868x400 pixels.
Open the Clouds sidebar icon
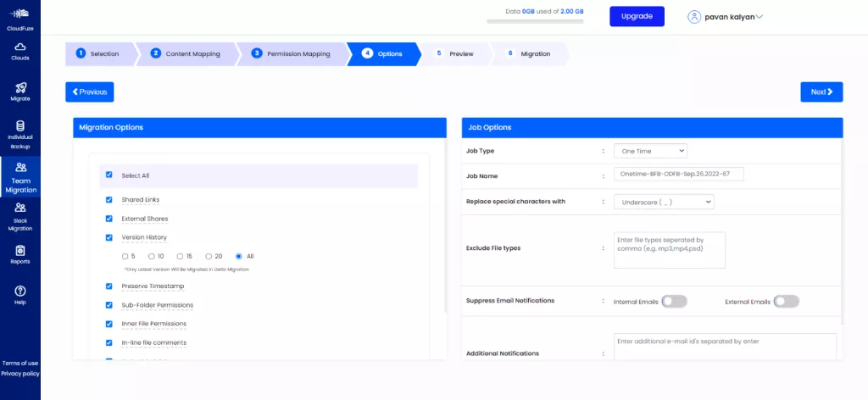(x=20, y=47)
